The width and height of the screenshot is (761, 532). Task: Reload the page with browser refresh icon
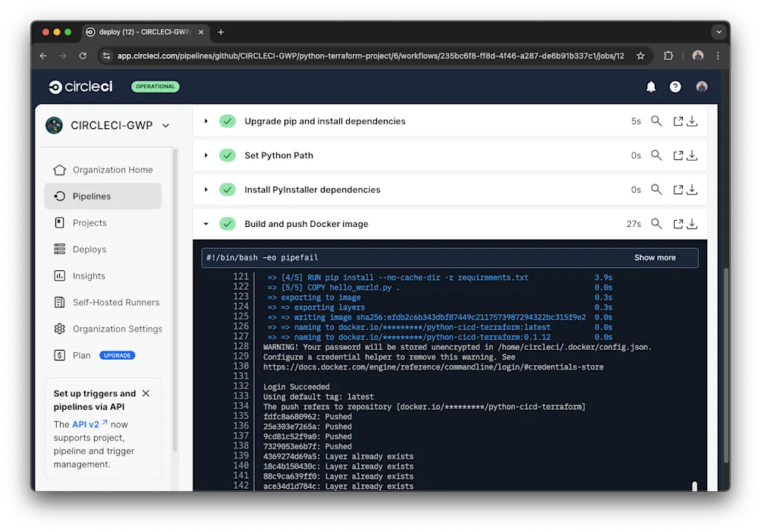[x=82, y=55]
